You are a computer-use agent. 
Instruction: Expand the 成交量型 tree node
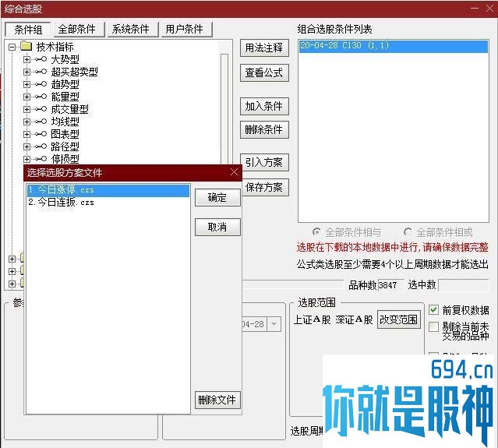point(26,109)
